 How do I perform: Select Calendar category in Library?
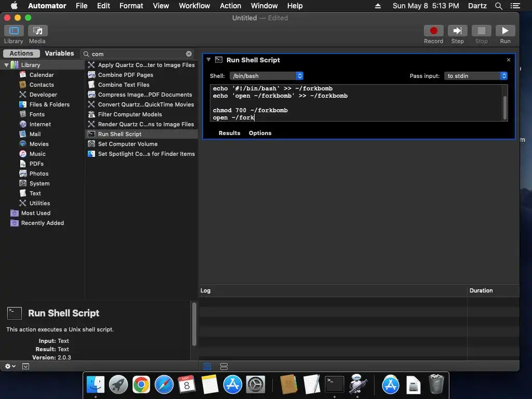coord(42,75)
